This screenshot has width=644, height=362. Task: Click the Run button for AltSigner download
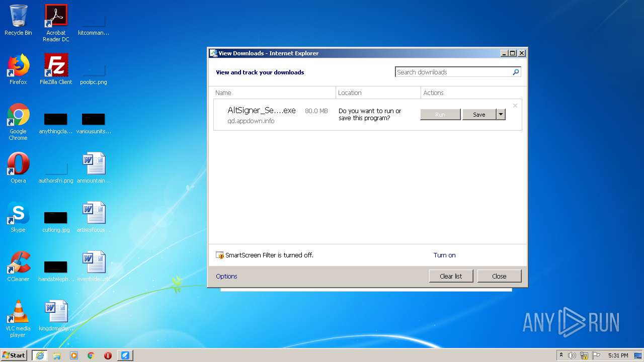tap(440, 115)
